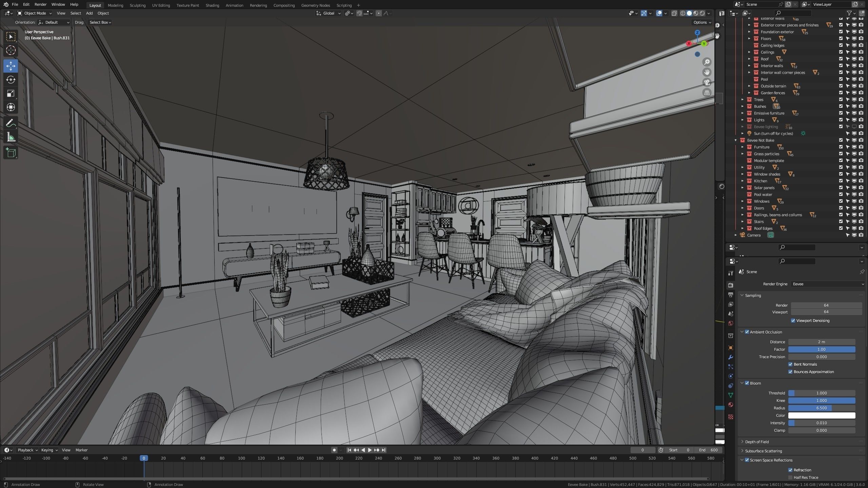Screen dimensions: 868x488
Task: Disable the Bloom checkbox
Action: pos(747,383)
